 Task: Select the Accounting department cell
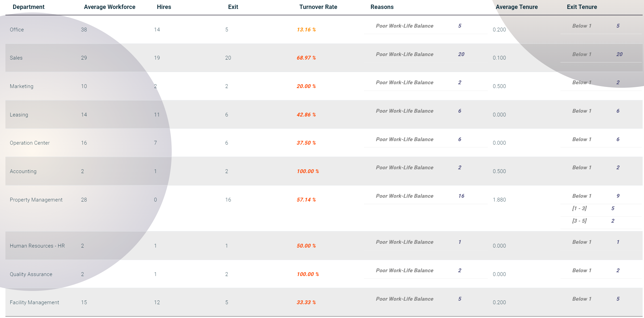tap(23, 171)
